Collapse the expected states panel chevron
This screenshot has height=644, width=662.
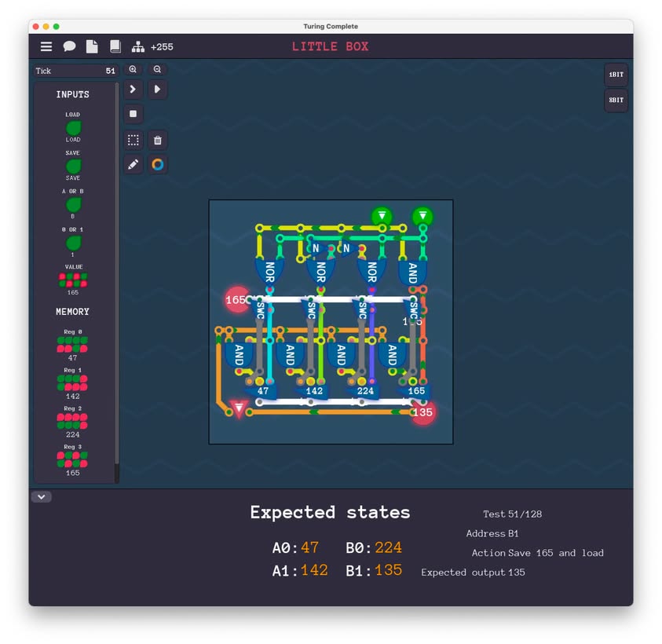pyautogui.click(x=41, y=496)
